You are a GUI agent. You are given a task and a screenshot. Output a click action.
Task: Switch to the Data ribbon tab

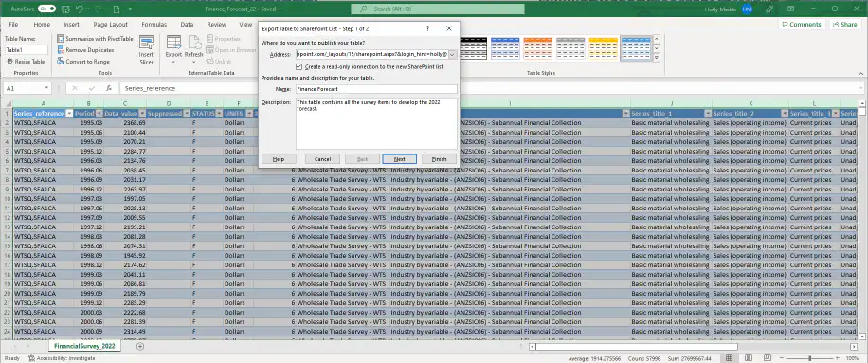pyautogui.click(x=187, y=25)
